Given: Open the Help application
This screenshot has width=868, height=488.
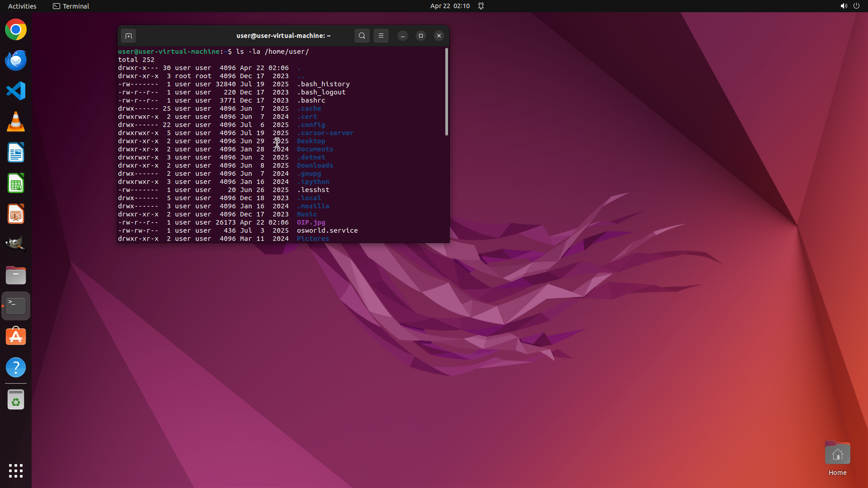Looking at the screenshot, I should click(x=16, y=367).
